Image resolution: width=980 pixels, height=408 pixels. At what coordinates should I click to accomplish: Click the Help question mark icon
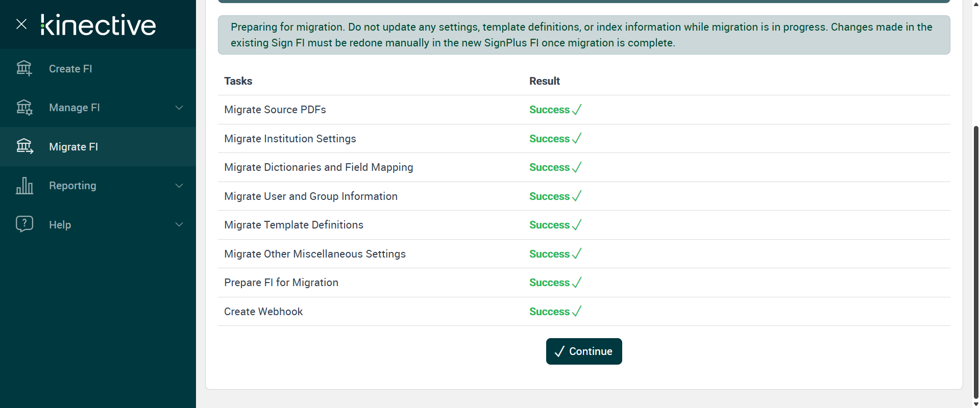pos(24,224)
